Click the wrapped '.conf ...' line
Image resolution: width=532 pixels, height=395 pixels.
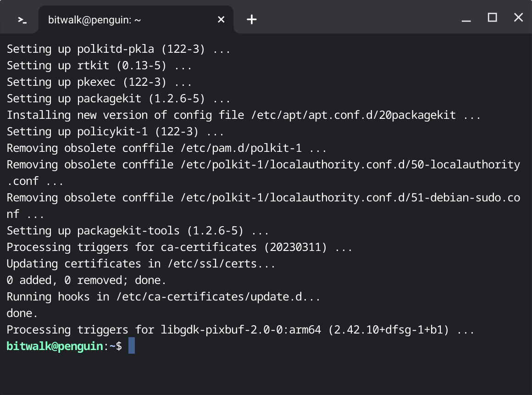35,182
